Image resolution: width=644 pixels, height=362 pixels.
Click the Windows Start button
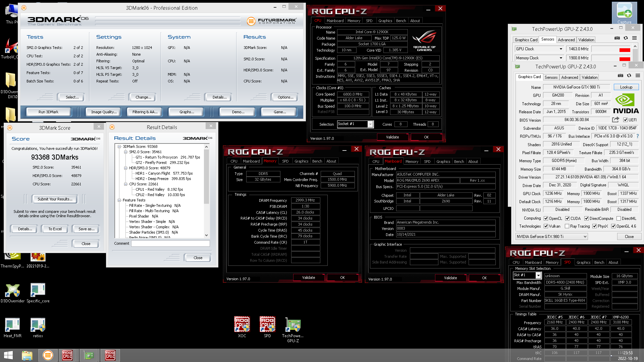click(x=8, y=355)
